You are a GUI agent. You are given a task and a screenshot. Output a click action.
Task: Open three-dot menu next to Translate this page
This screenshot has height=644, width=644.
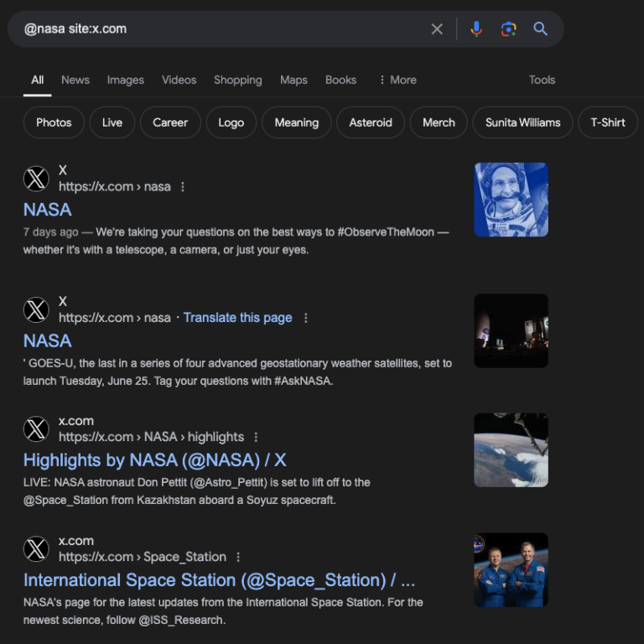306,318
